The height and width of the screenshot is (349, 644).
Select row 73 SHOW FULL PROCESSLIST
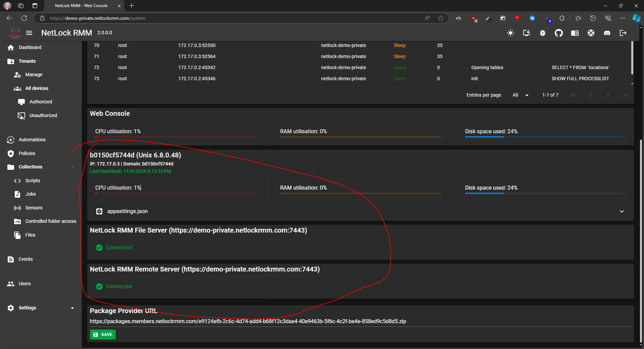[580, 79]
